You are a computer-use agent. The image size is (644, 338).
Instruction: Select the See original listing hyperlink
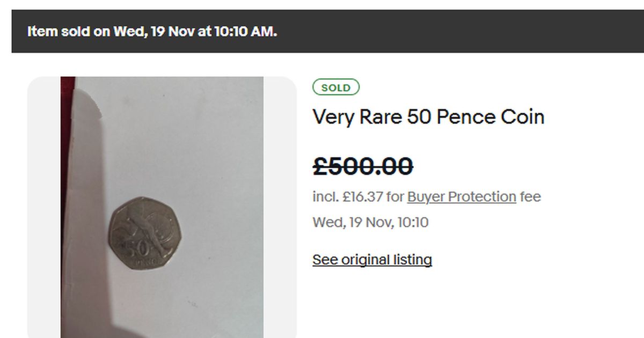click(372, 259)
